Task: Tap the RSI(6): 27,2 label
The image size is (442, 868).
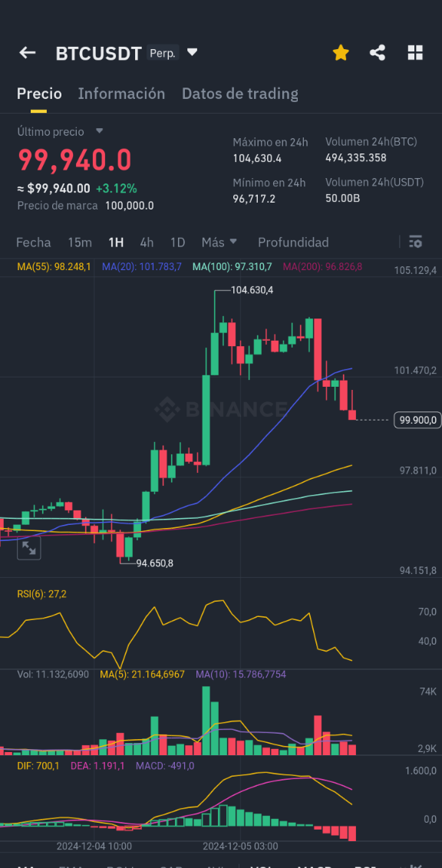Action: (x=42, y=594)
